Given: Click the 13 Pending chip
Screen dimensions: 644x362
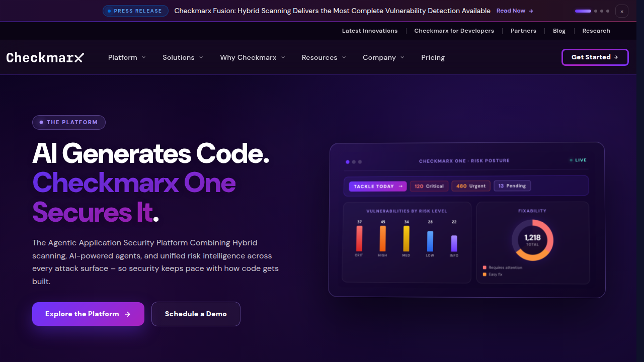Looking at the screenshot, I should pyautogui.click(x=512, y=186).
